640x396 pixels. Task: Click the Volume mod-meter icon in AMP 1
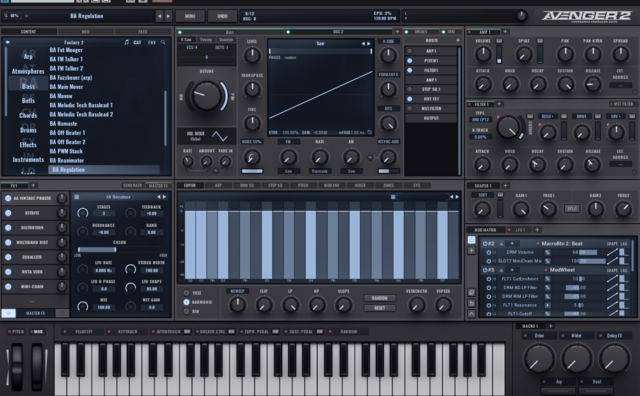(x=499, y=41)
